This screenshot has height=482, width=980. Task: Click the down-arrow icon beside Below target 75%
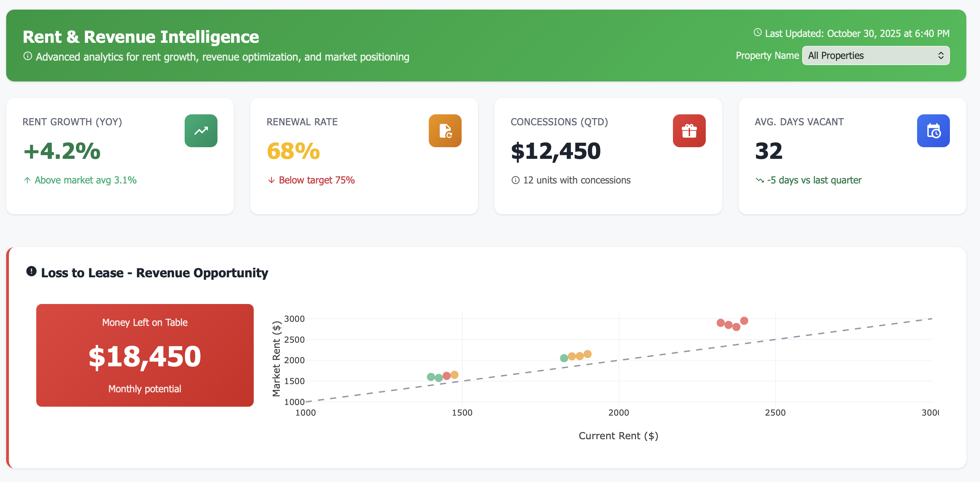271,180
